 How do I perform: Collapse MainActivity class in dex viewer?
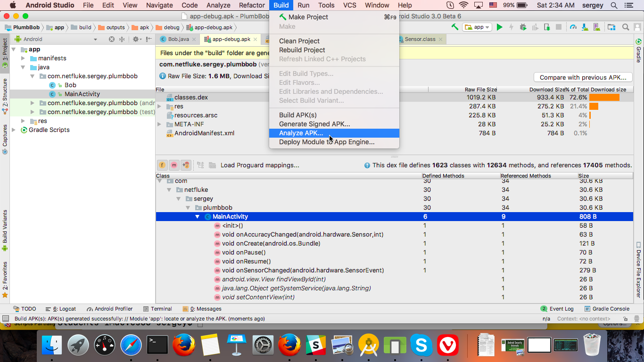(198, 217)
